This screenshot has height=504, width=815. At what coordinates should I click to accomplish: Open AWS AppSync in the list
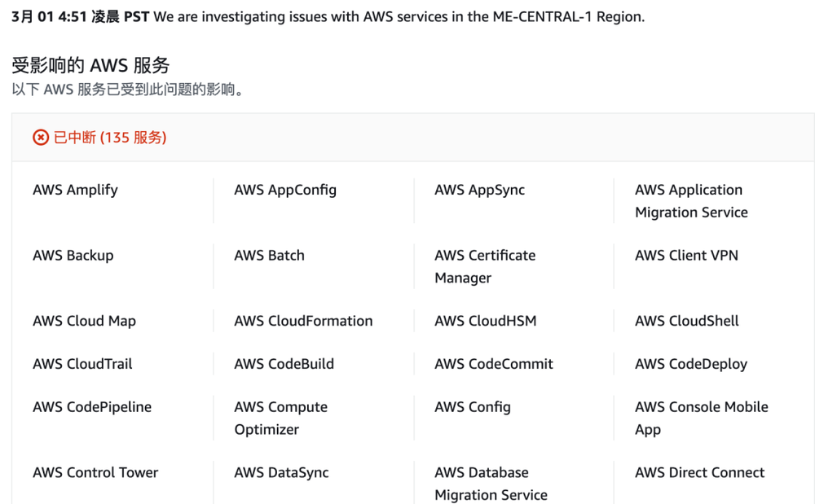pyautogui.click(x=480, y=190)
